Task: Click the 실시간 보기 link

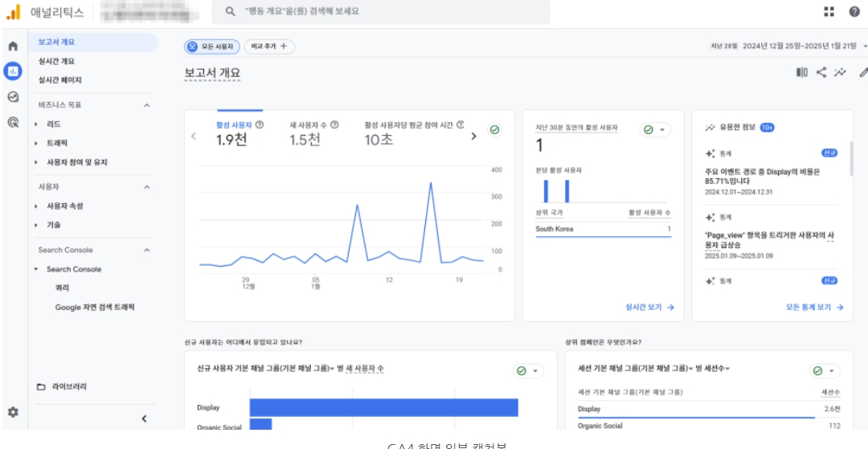Action: coord(649,308)
